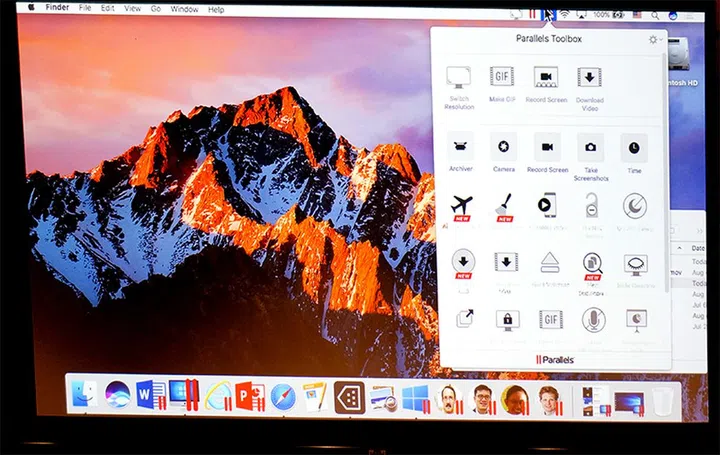
Task: Launch Siri from the Dock
Action: point(118,394)
